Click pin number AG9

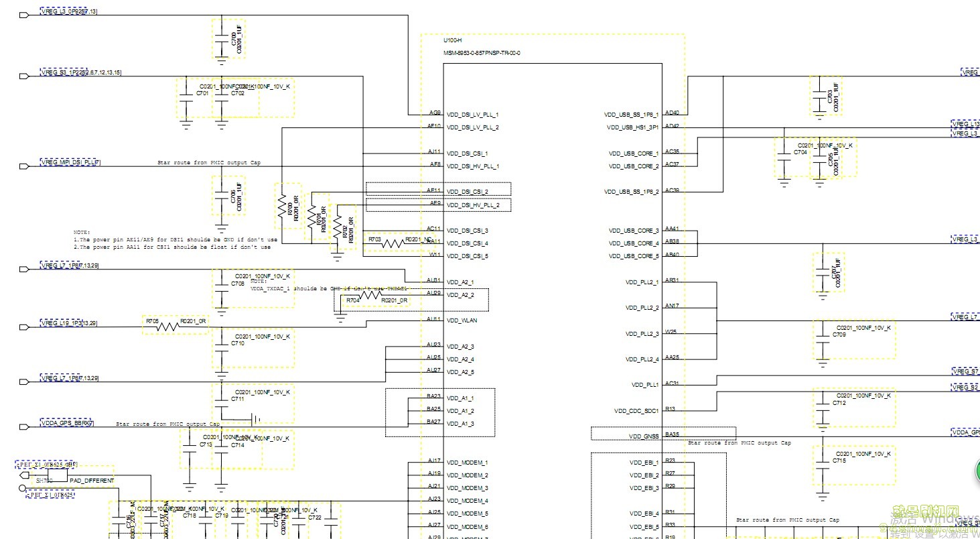435,113
